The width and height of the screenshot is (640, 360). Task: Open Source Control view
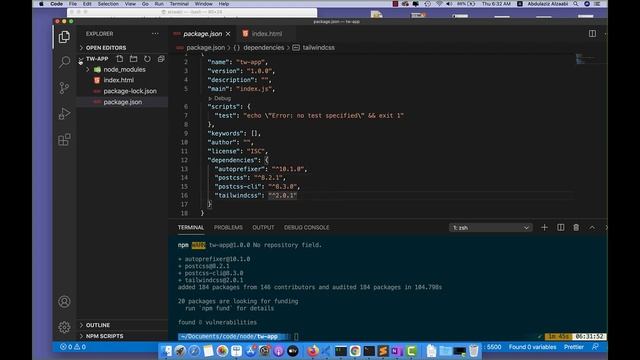[x=64, y=88]
